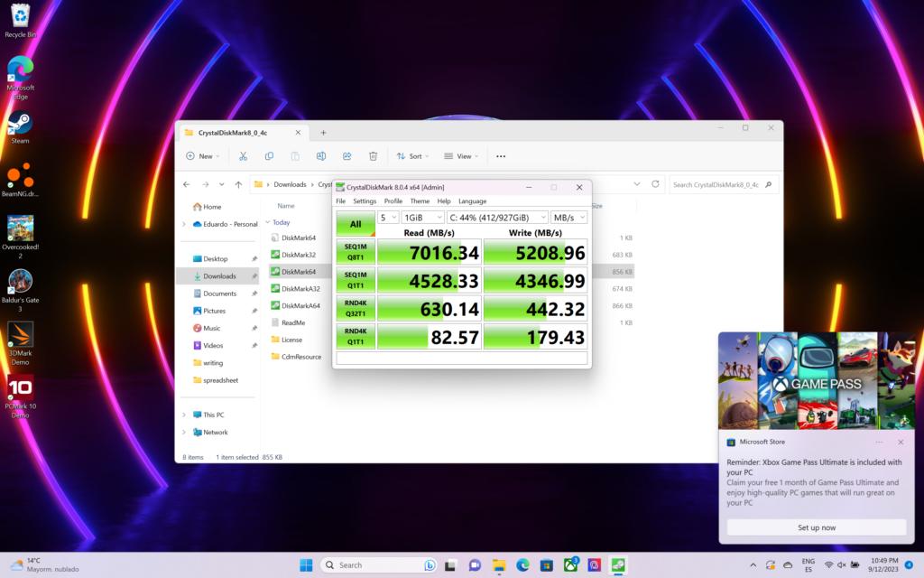Open CrystalDiskMark Theme menu
Viewport: 924px width, 578px height.
pyautogui.click(x=420, y=201)
